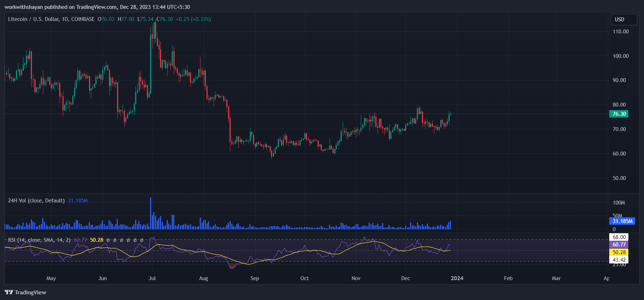
Task: Click the 110.00 price axis label
Action: click(621, 32)
